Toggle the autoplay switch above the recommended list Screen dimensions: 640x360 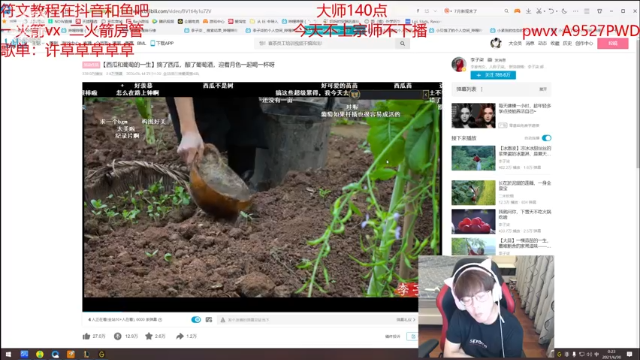[x=547, y=138]
